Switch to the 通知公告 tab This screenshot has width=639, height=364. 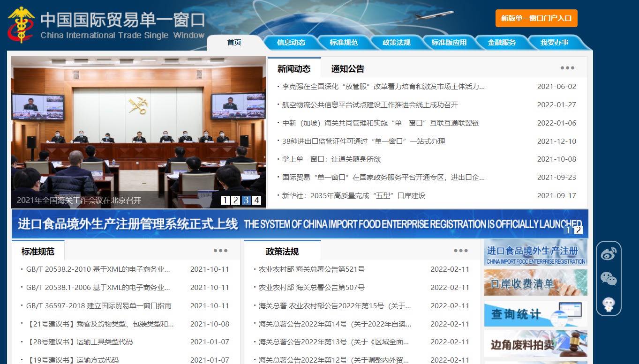point(347,68)
